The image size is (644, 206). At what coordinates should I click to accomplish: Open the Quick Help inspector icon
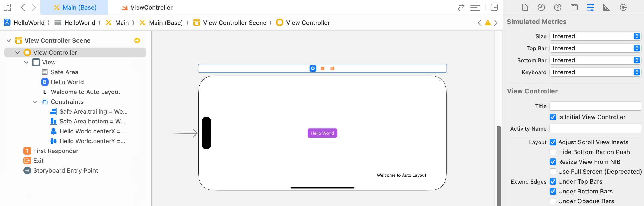(x=557, y=7)
